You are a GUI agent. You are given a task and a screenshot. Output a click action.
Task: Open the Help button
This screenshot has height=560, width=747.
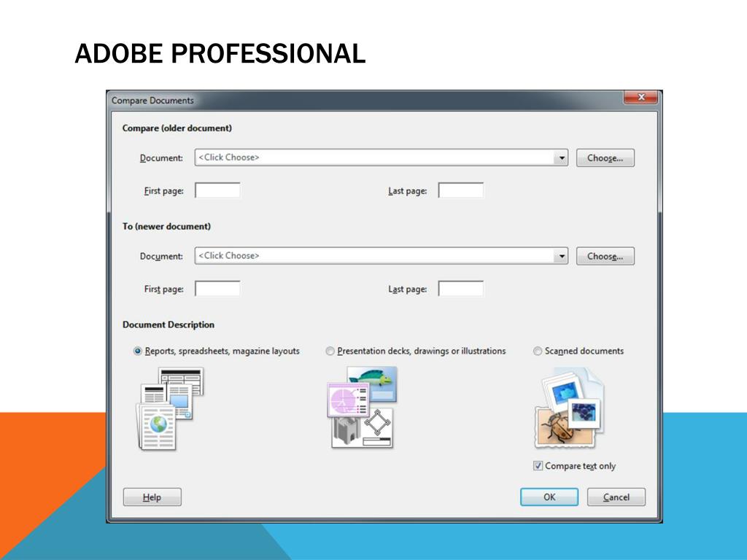pyautogui.click(x=152, y=497)
